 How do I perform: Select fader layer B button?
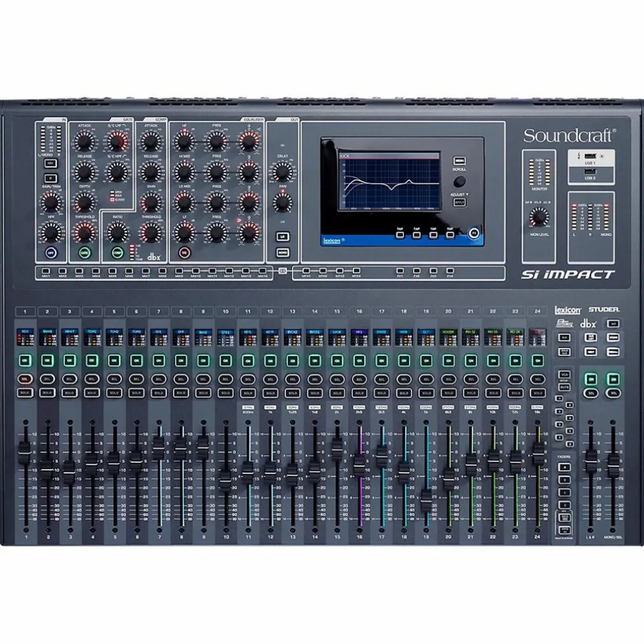click(564, 480)
